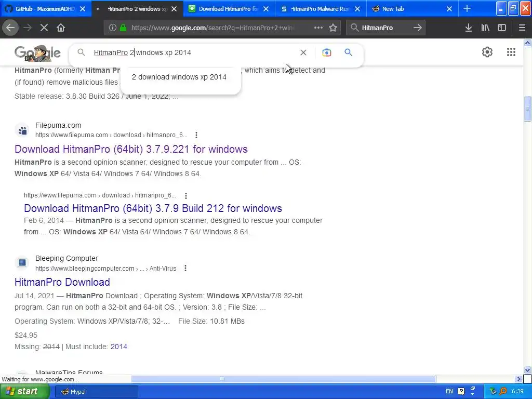
Task: Focus the HitmanPro toolbar search field
Action: [385, 28]
